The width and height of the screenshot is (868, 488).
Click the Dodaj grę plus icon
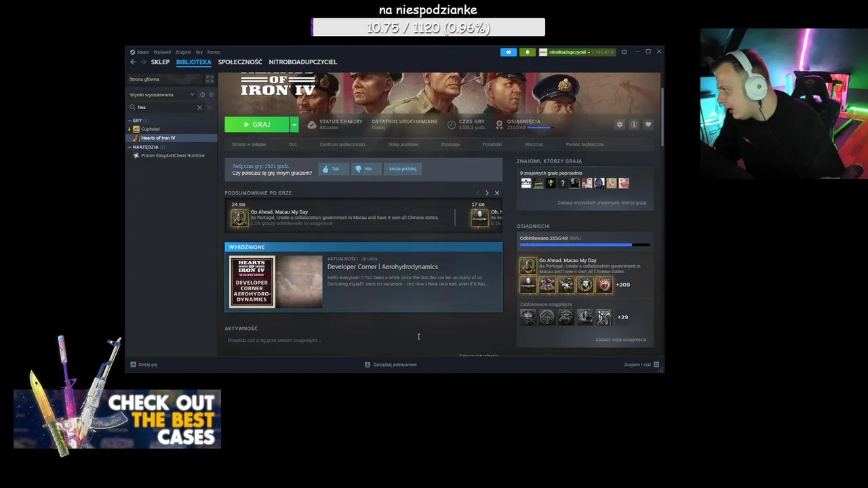133,365
